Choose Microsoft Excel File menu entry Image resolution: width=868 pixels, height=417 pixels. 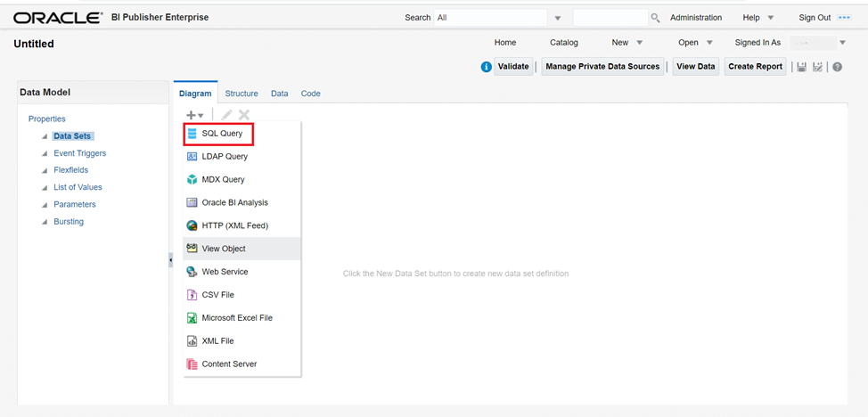click(242, 318)
